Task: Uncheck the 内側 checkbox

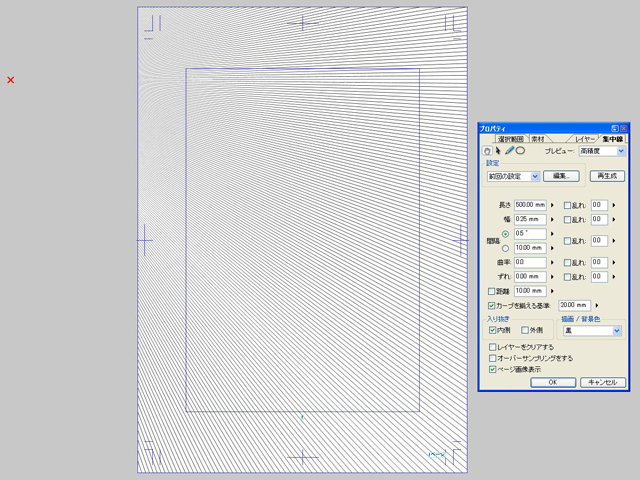Action: coord(493,330)
